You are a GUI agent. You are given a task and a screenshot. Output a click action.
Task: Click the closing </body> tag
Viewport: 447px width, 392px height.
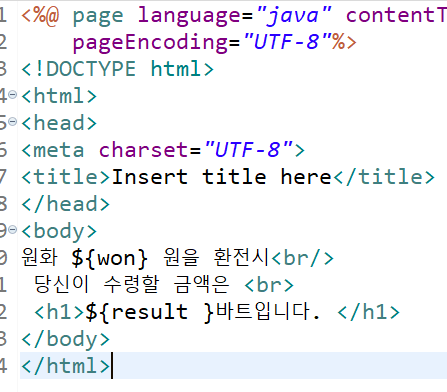click(x=65, y=339)
